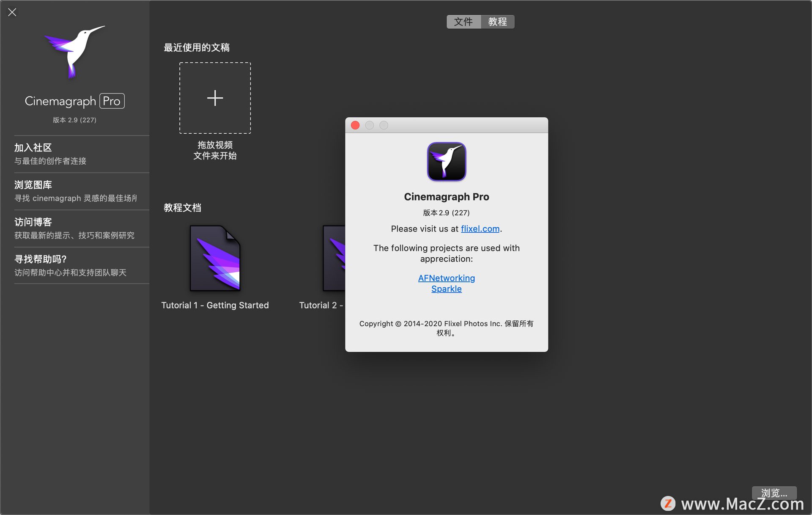Click the about dialog app icon
This screenshot has height=515, width=812.
click(446, 162)
